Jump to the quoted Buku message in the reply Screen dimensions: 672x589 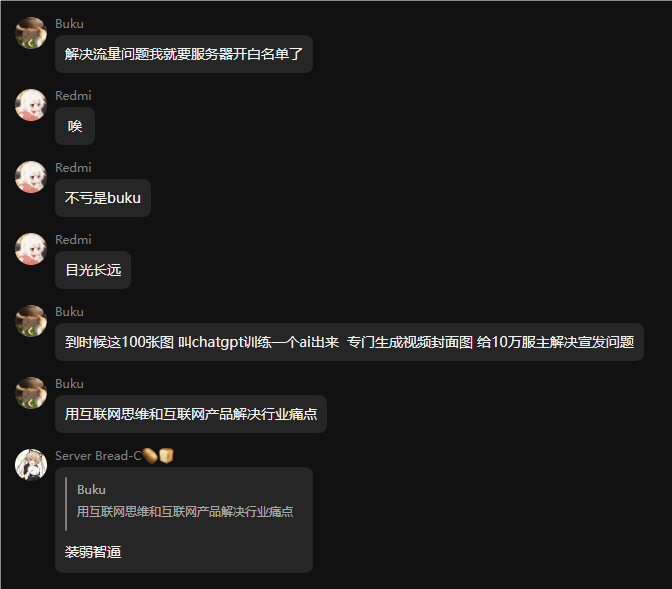184,504
